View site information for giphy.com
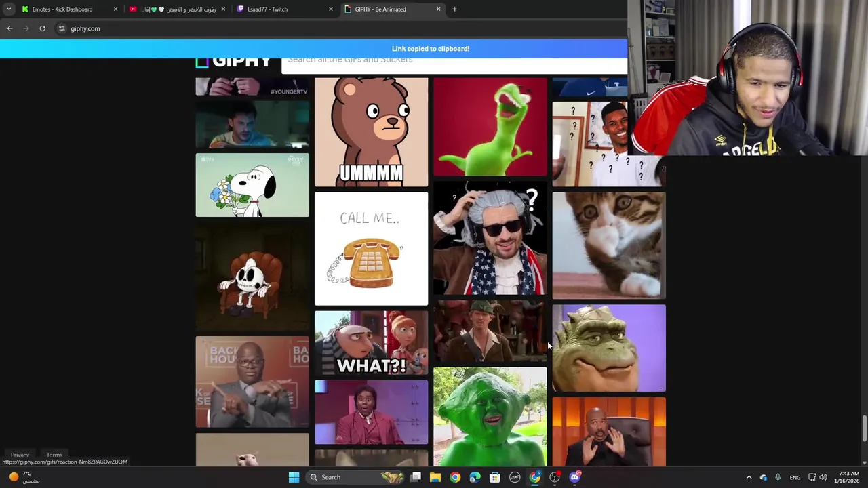This screenshot has height=488, width=868. 62,28
